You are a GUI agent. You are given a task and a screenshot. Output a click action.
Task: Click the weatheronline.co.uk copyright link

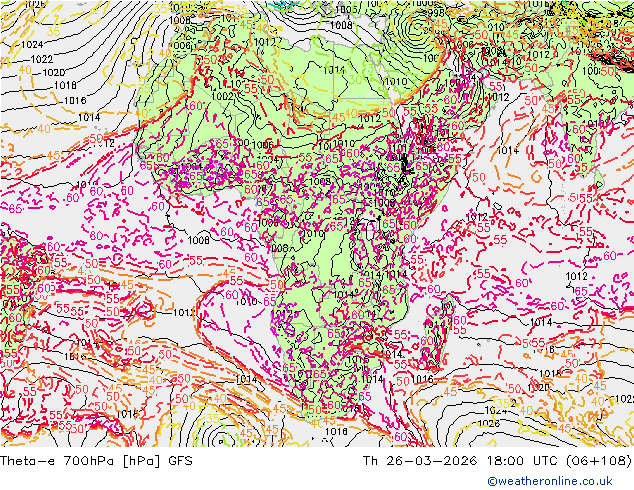550,481
